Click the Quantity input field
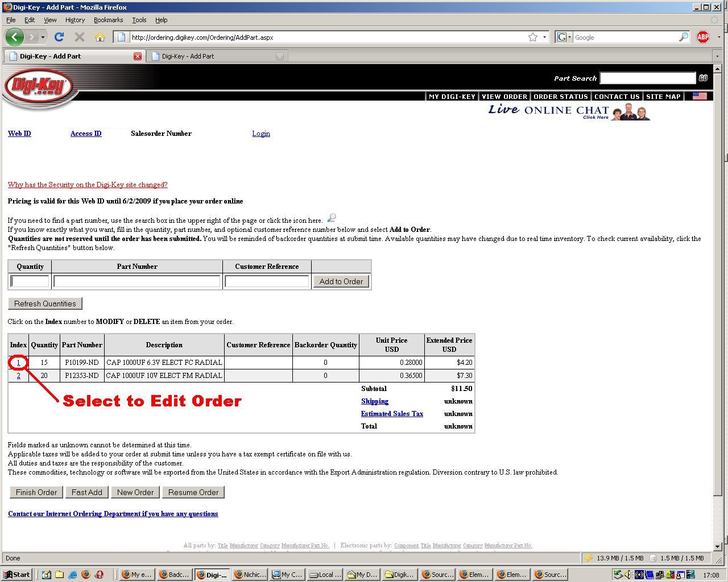 (x=30, y=281)
